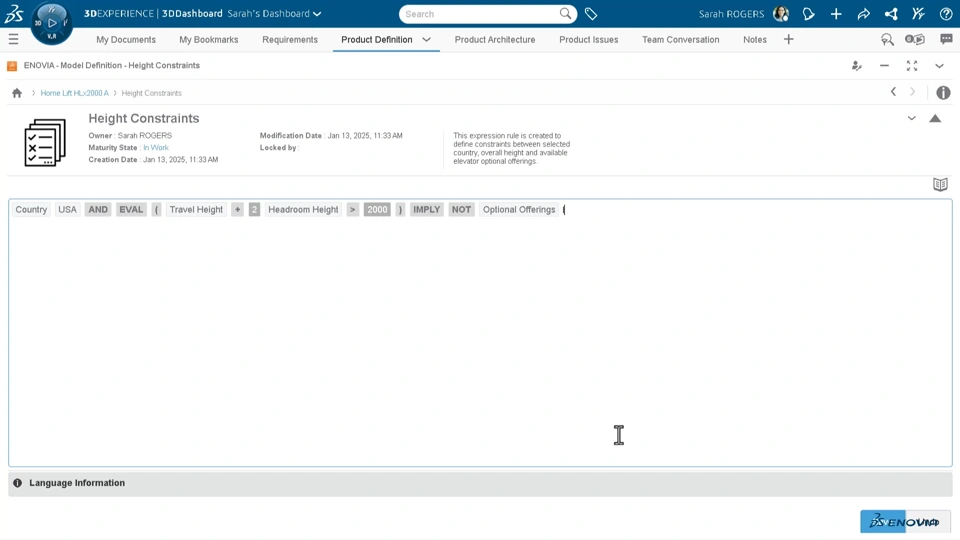
Task: Select the NOT operator token
Action: point(462,209)
